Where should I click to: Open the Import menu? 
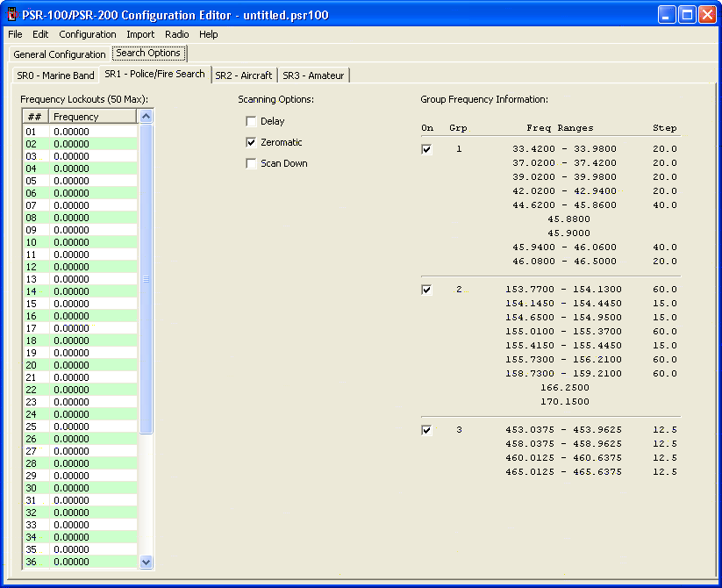[140, 34]
